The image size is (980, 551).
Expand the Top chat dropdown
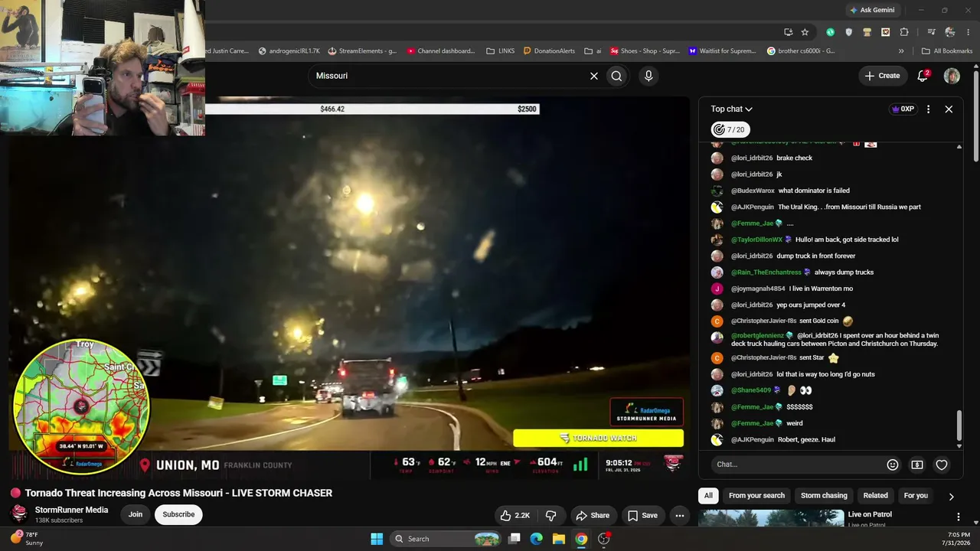731,109
